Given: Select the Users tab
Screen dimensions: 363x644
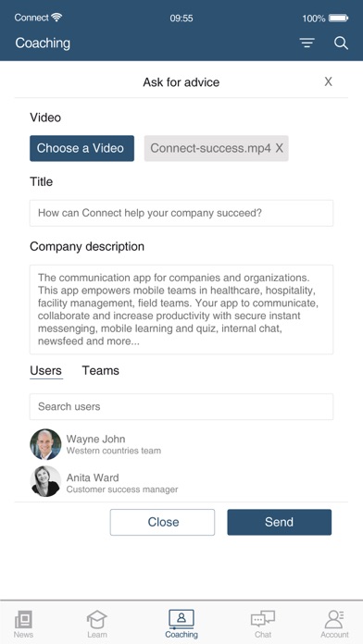Looking at the screenshot, I should [x=46, y=371].
